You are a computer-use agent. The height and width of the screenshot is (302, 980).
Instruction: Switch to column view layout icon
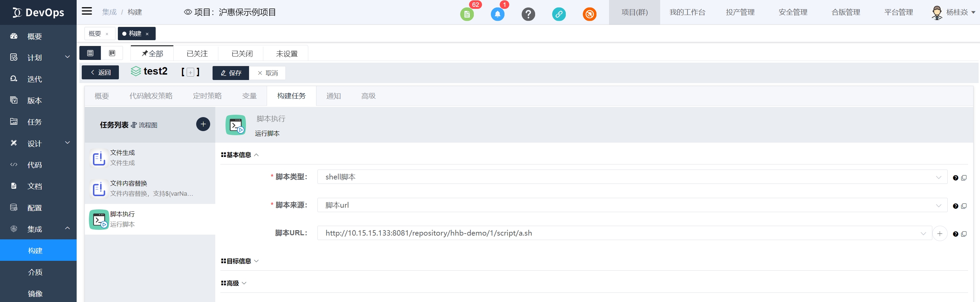(x=112, y=53)
